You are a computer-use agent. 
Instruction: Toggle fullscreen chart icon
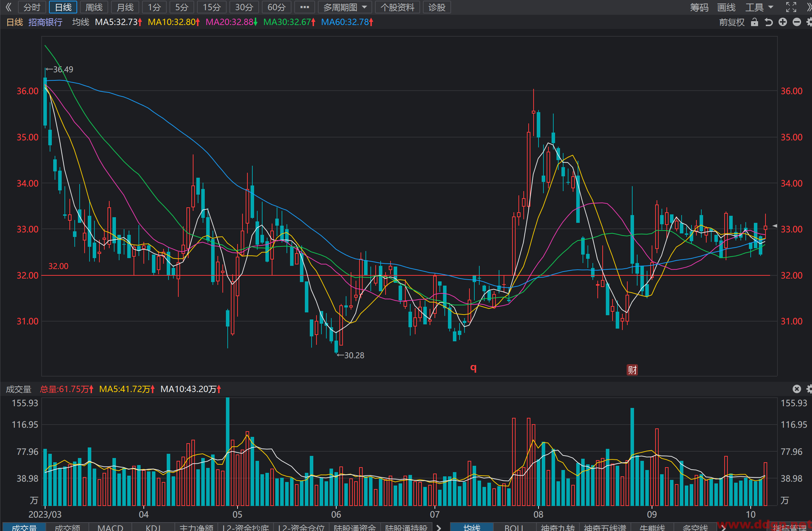(x=791, y=7)
